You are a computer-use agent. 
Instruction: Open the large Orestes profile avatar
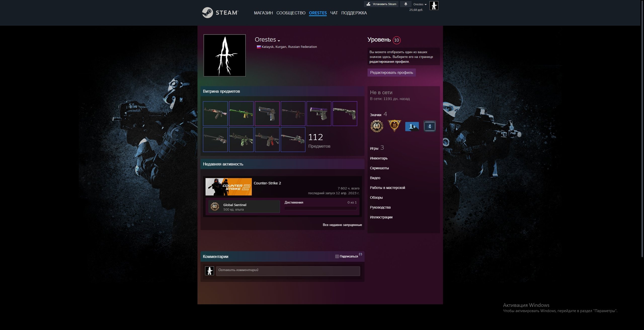224,55
